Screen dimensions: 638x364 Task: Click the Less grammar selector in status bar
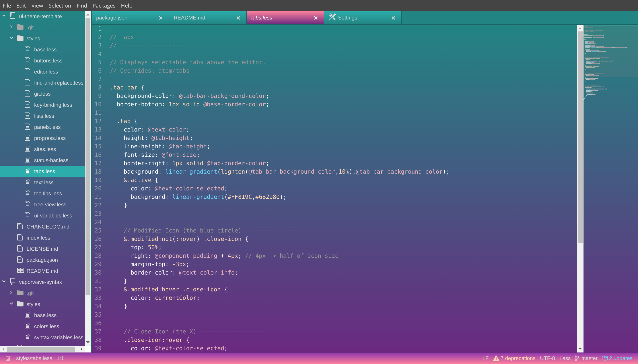tap(565, 358)
